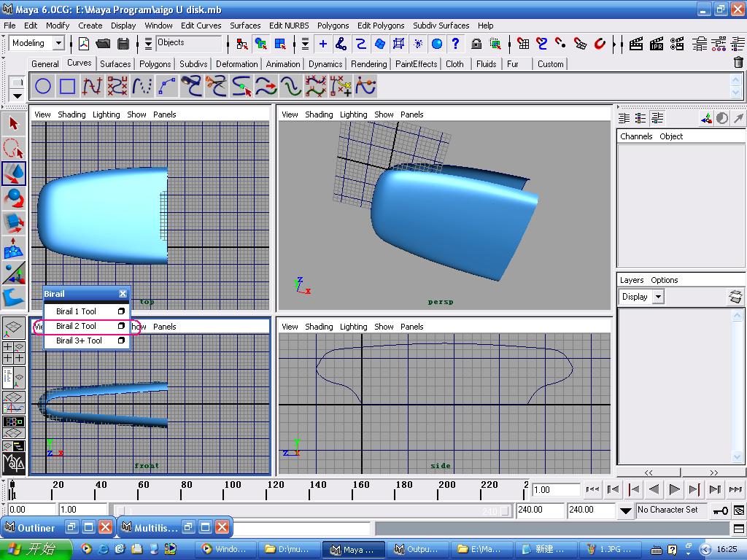This screenshot has height=560, width=747.
Task: Switch to the Surfaces shelf tab
Action: pos(115,64)
